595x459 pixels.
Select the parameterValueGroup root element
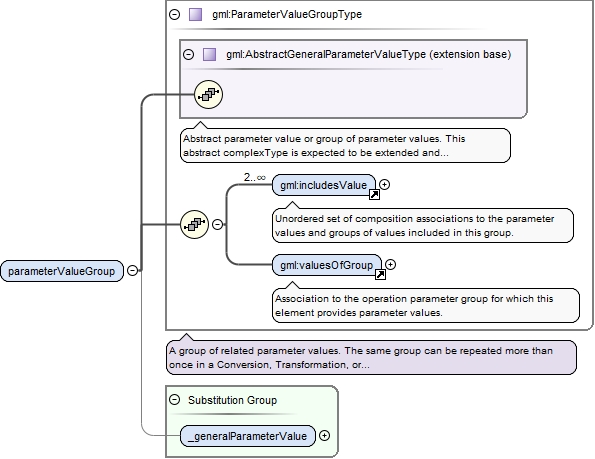pyautogui.click(x=62, y=271)
